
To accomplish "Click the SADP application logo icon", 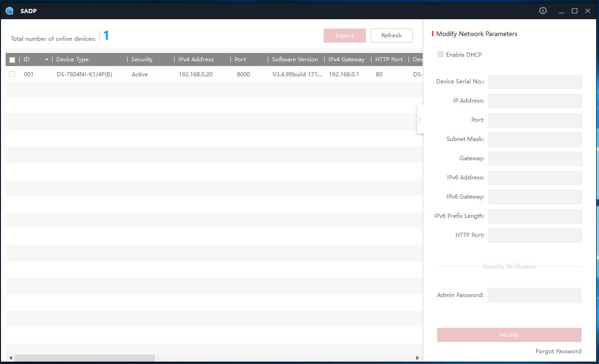I will pos(9,11).
